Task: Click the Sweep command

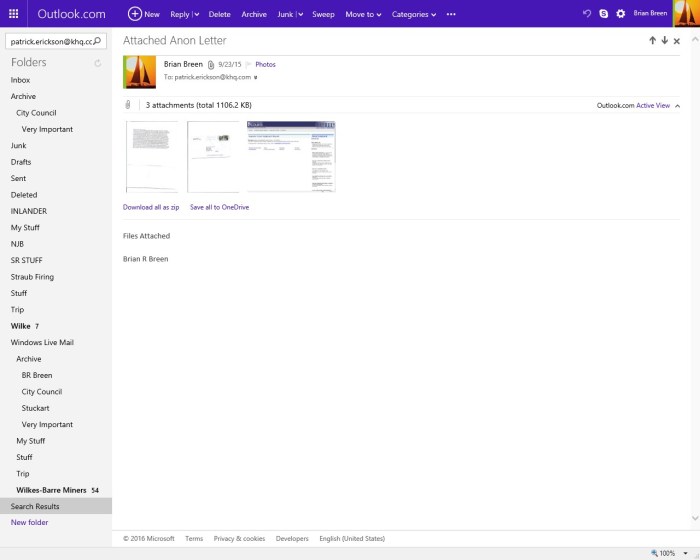Action: [x=323, y=14]
